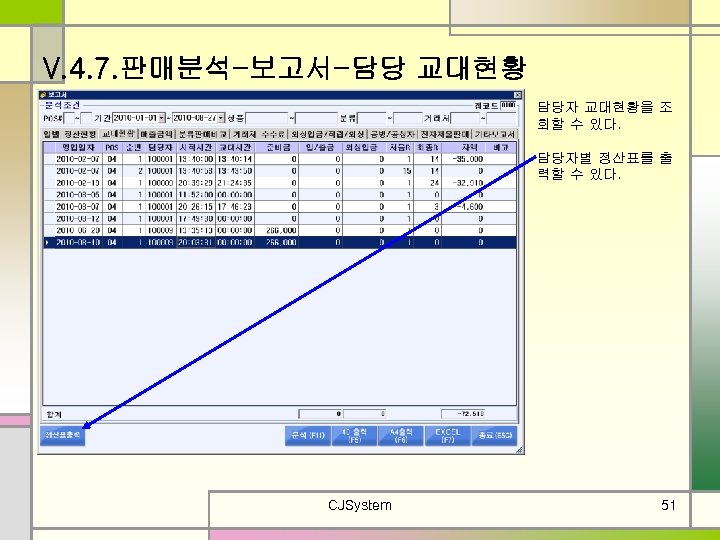Click the 영업일자 column header
Screen dimensions: 720x540
pos(78,147)
